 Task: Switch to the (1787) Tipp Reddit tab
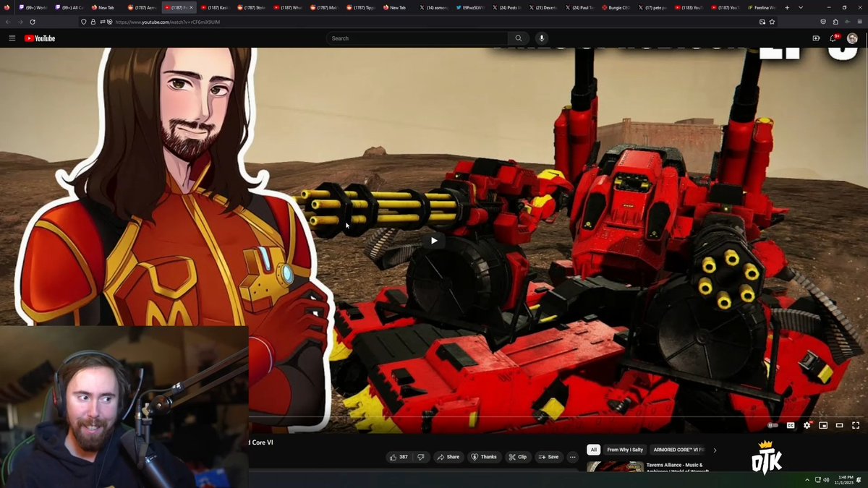coord(360,7)
